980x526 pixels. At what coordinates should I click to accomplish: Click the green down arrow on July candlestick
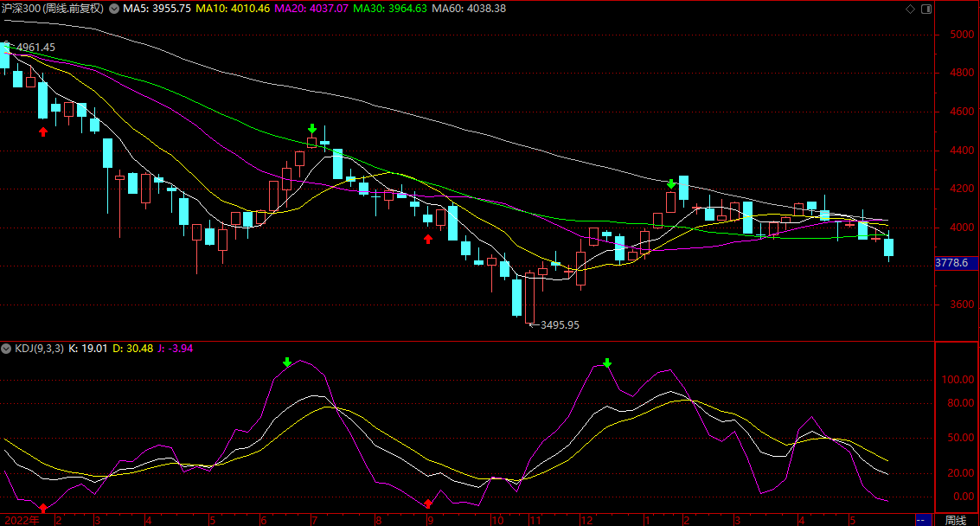(x=312, y=129)
